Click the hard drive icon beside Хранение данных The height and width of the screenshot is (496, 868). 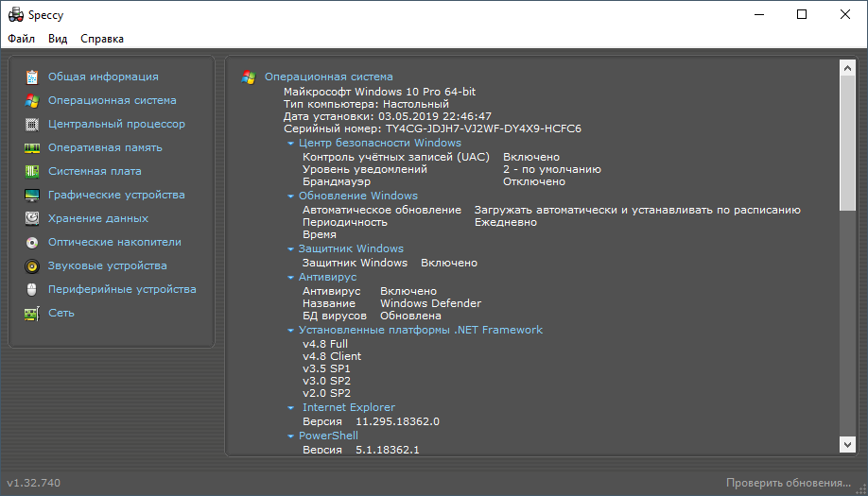pyautogui.click(x=32, y=218)
